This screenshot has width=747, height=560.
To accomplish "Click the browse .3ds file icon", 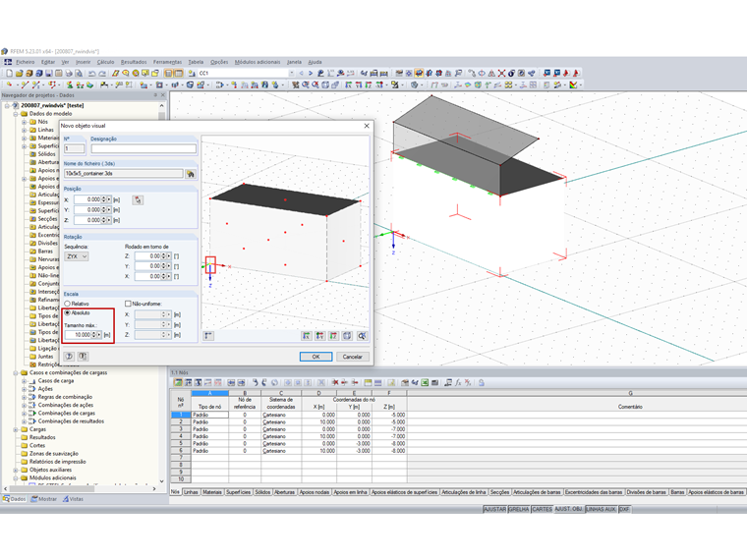I will (x=191, y=173).
